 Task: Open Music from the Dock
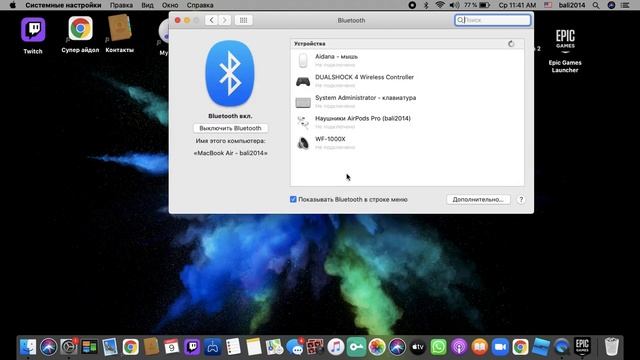tap(336, 347)
